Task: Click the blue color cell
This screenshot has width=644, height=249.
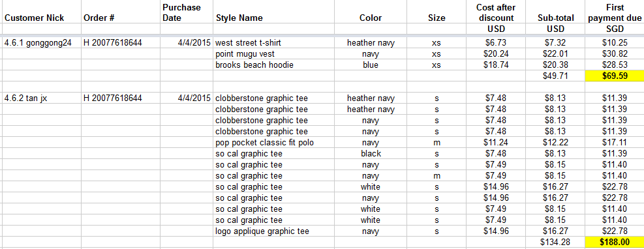Action: point(371,65)
